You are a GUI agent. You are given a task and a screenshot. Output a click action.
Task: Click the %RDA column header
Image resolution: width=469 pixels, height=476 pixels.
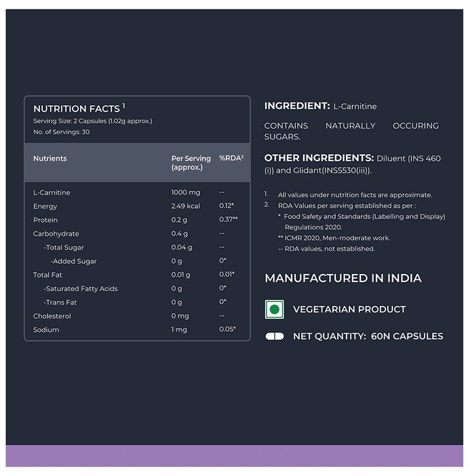tap(231, 158)
